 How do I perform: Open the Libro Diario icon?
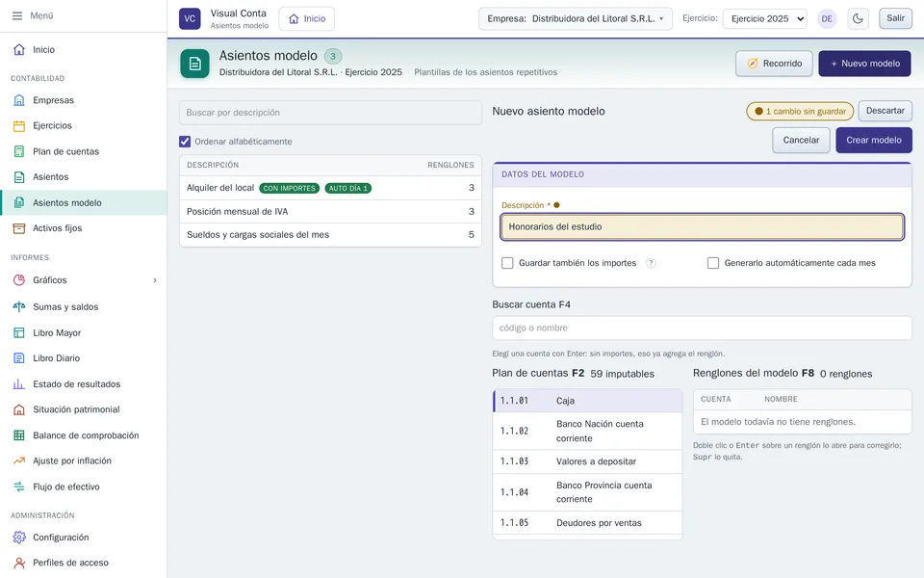click(x=19, y=358)
